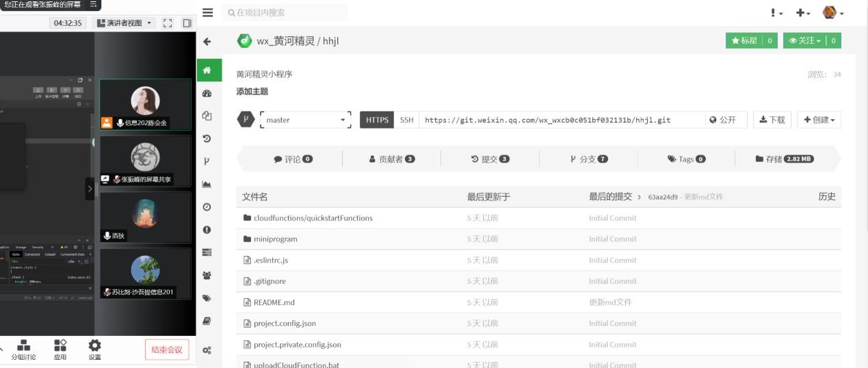
Task: Open the dashboard gauge icon in sidebar
Action: (207, 93)
